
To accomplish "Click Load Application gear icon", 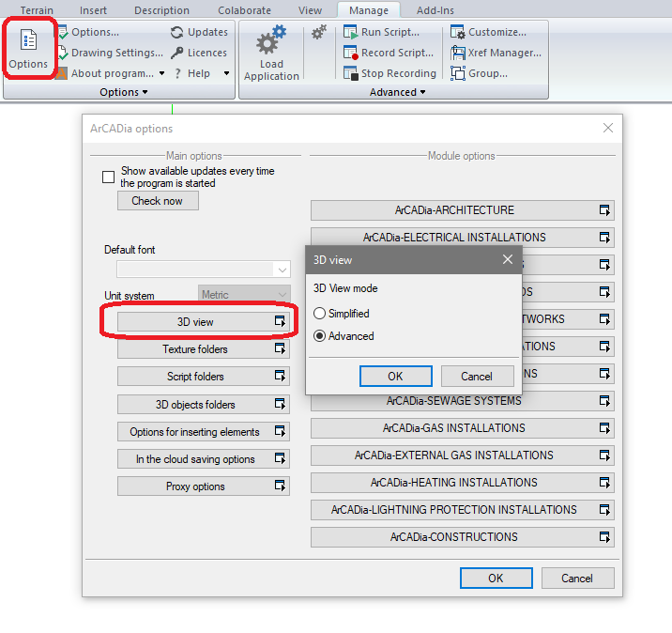I will [271, 39].
